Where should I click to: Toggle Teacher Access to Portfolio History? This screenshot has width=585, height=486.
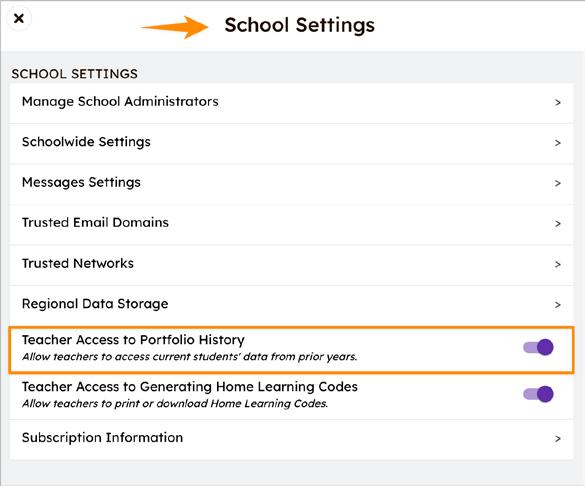tap(538, 347)
